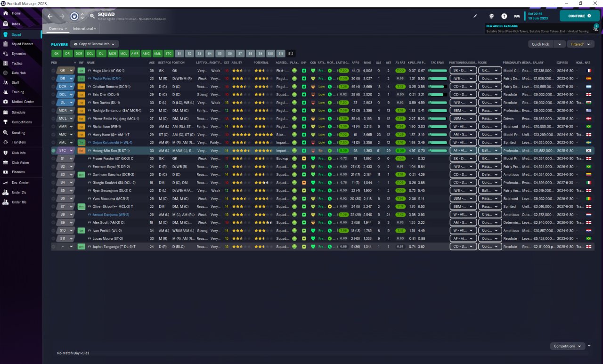Click Eric Dier's tactical familiarity bar

438,95
